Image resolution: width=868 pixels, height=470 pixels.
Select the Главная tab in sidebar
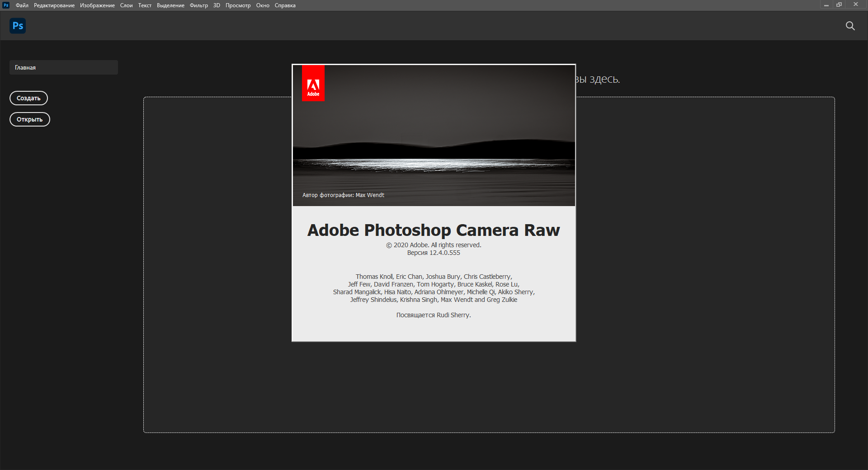63,67
